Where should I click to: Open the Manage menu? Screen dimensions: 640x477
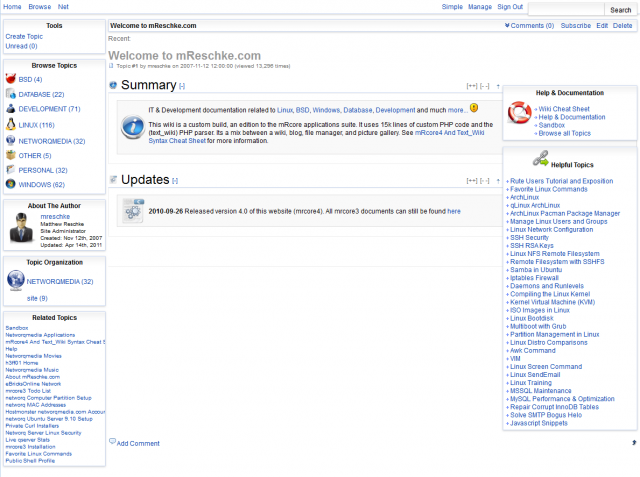point(480,7)
